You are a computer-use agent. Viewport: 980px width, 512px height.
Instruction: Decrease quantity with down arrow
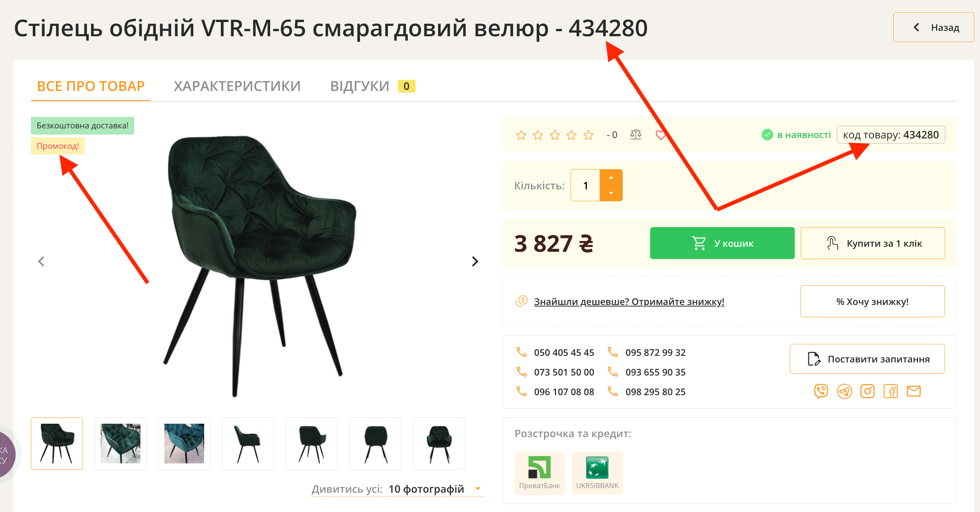[x=611, y=193]
